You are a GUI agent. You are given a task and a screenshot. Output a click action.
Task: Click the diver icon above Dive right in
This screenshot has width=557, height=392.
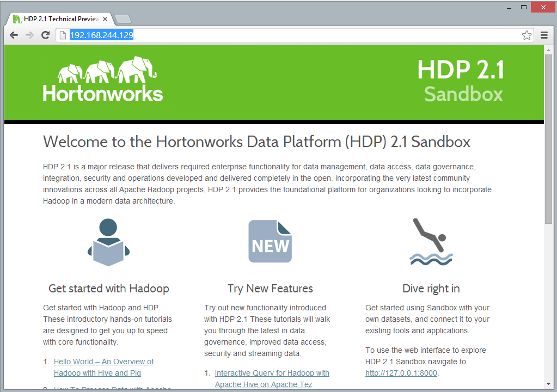431,241
